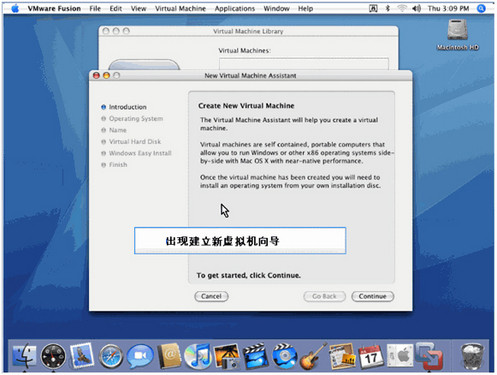The image size is (497, 375).
Task: Click the Virtual Machine Library title bar
Action: coord(248,31)
